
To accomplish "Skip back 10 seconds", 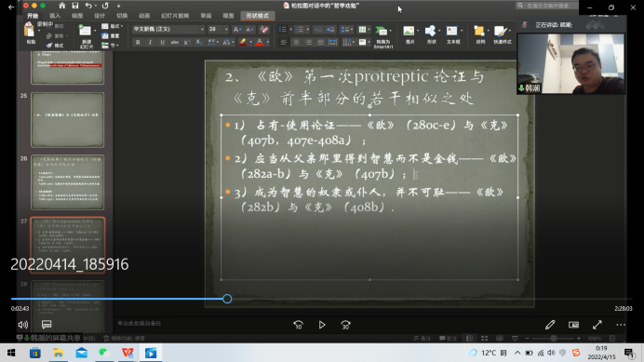I will coord(299,325).
